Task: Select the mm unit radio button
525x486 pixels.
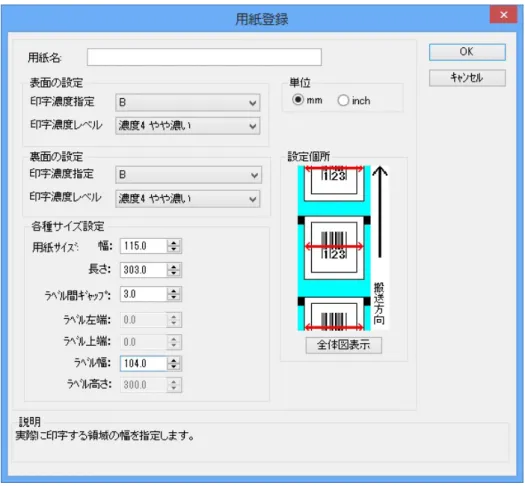Action: click(298, 100)
